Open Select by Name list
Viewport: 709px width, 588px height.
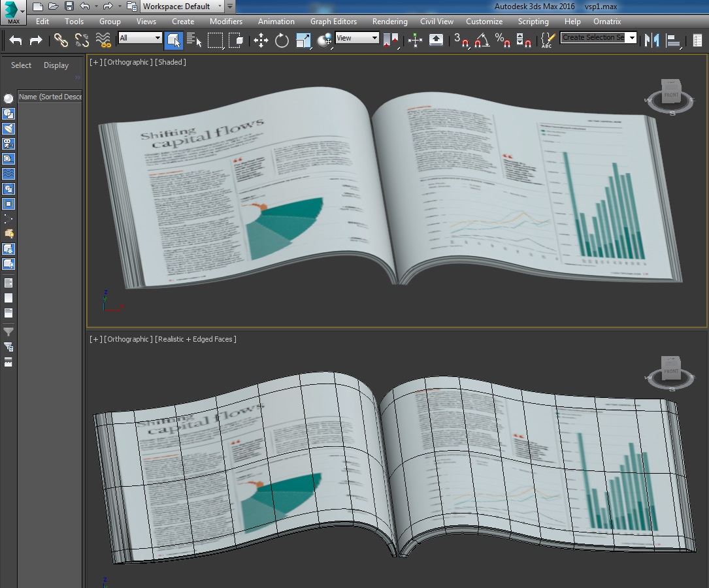(194, 41)
